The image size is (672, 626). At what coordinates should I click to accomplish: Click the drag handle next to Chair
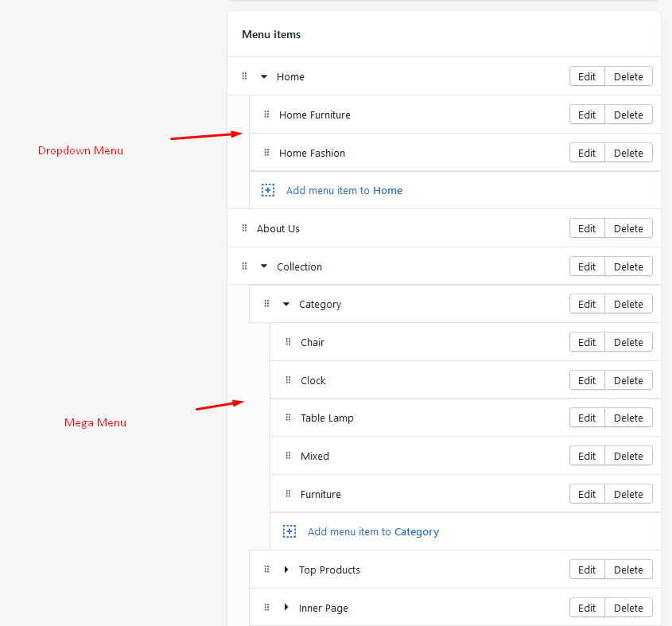[288, 342]
